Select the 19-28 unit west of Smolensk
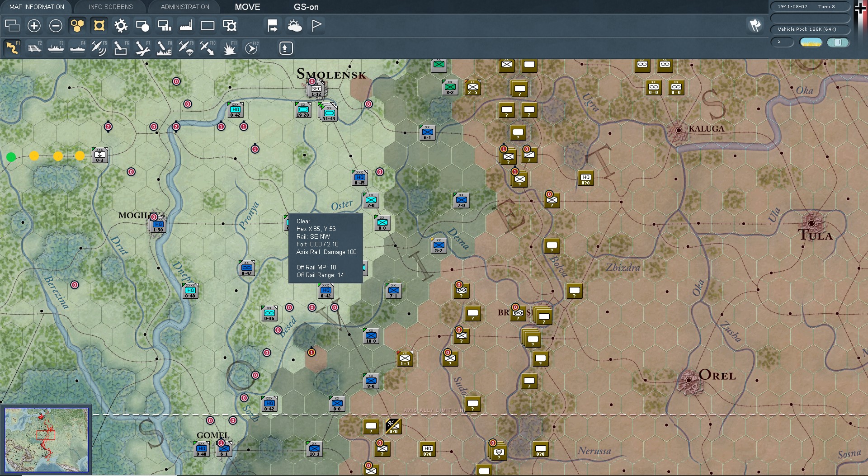Image resolution: width=868 pixels, height=476 pixels. coord(303,110)
